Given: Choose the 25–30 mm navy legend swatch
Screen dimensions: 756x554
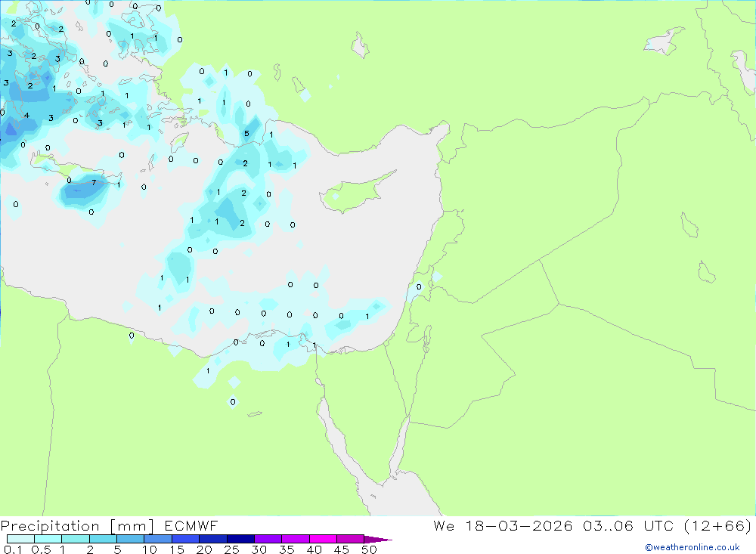Looking at the screenshot, I should click(240, 539).
